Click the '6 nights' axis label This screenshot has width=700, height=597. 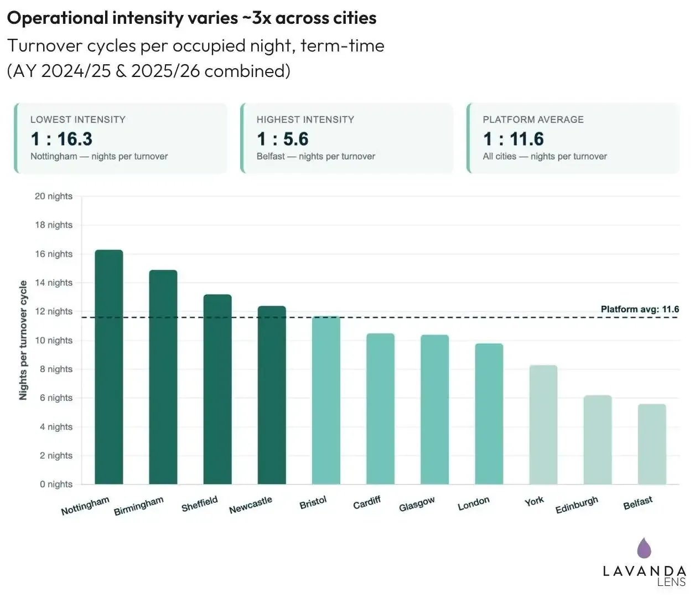point(56,398)
